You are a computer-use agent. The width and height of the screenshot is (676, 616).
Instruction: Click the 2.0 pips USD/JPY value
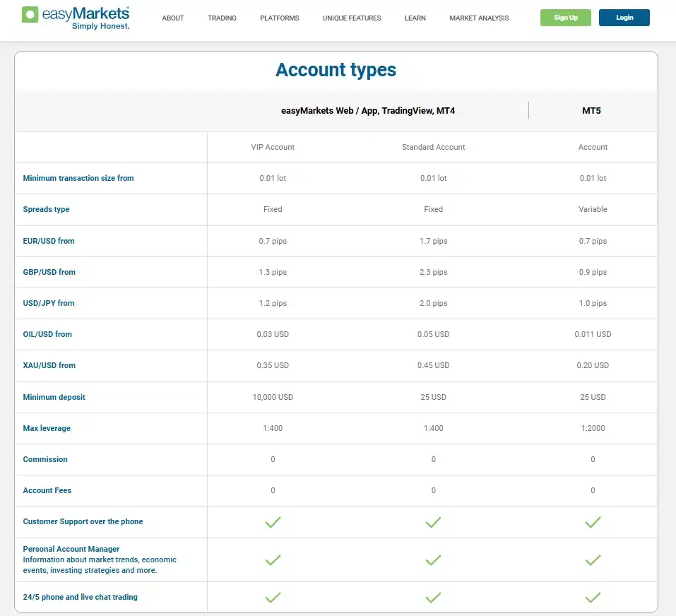(x=433, y=303)
